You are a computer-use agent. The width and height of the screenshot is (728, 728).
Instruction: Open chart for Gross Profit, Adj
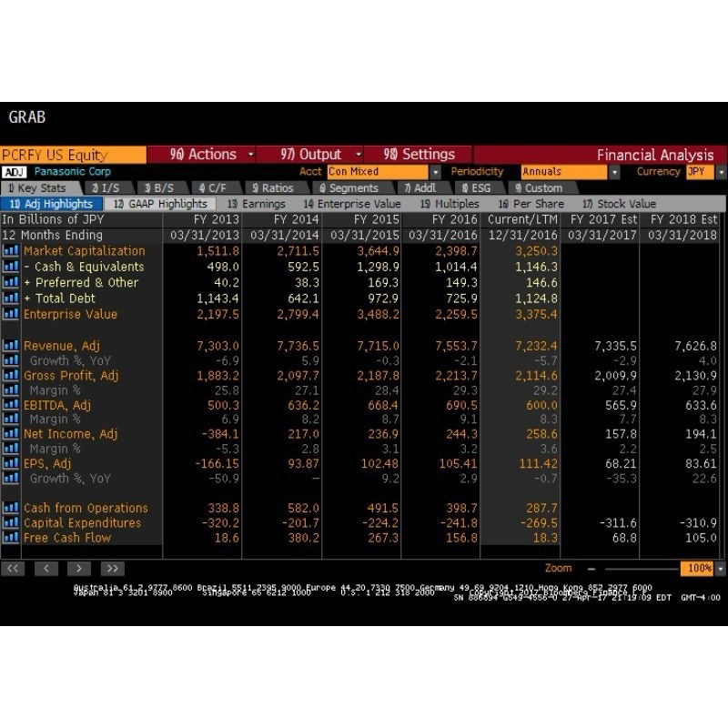tap(10, 375)
